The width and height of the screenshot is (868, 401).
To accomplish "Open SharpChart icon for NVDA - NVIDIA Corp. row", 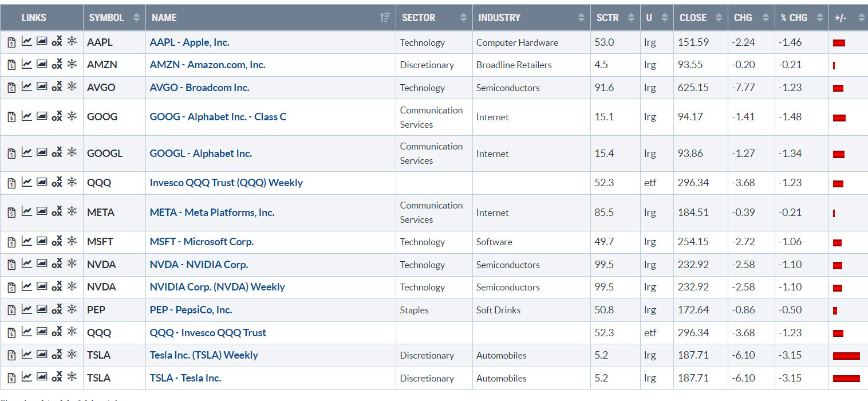I will [x=27, y=264].
